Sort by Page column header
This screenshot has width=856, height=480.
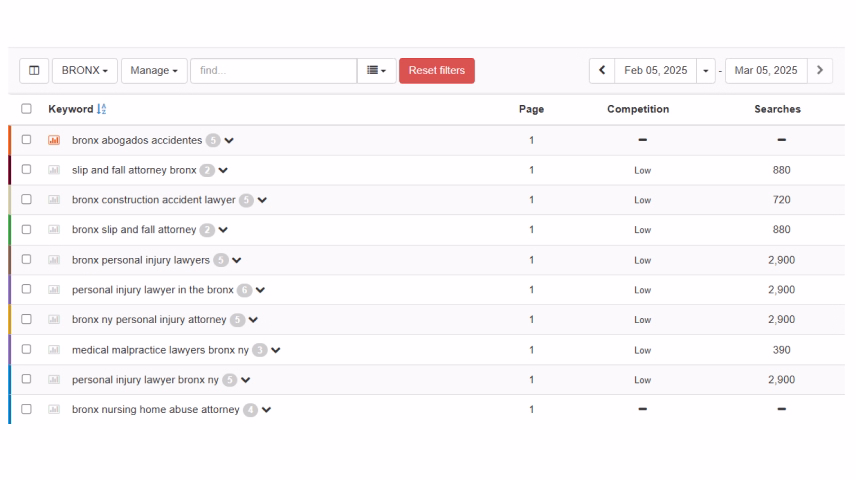531,109
